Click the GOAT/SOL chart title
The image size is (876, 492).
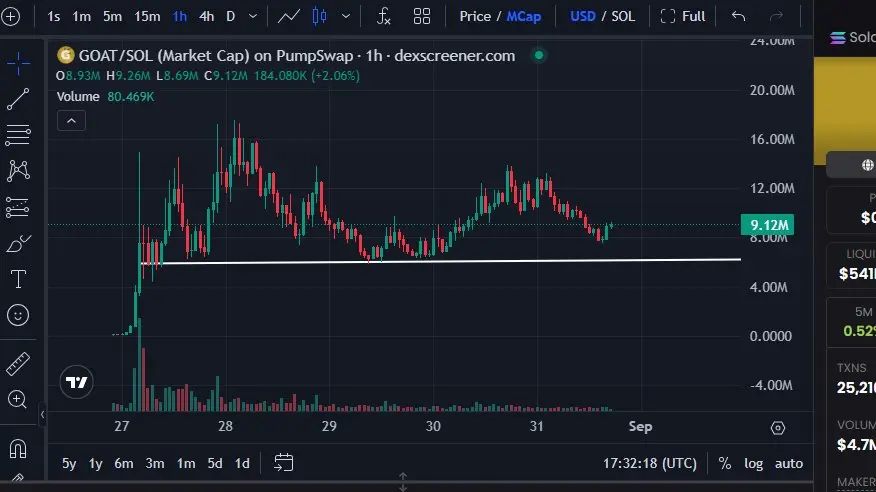(x=297, y=56)
